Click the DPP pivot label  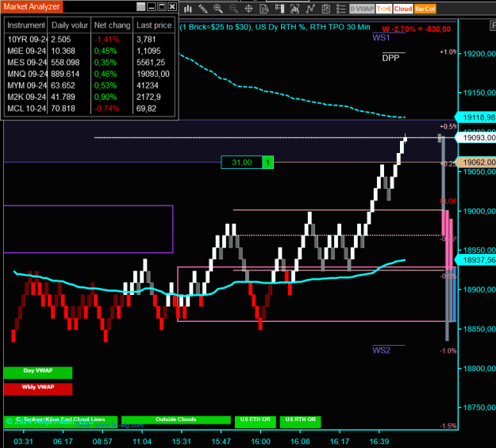390,58
